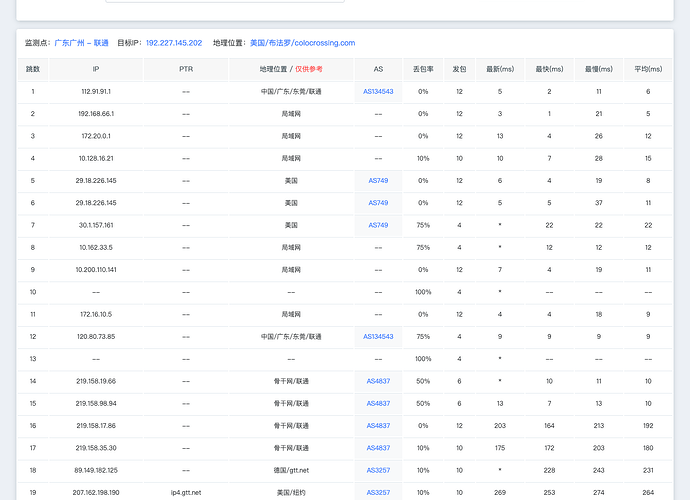Click 100% loss rate in hop 13 row
The width and height of the screenshot is (690, 500).
(423, 359)
